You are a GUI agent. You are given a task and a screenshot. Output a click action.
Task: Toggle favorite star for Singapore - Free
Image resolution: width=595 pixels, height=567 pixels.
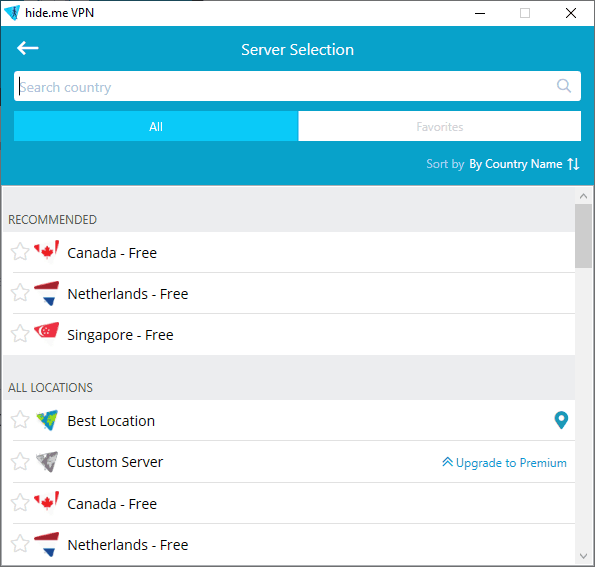click(x=20, y=334)
